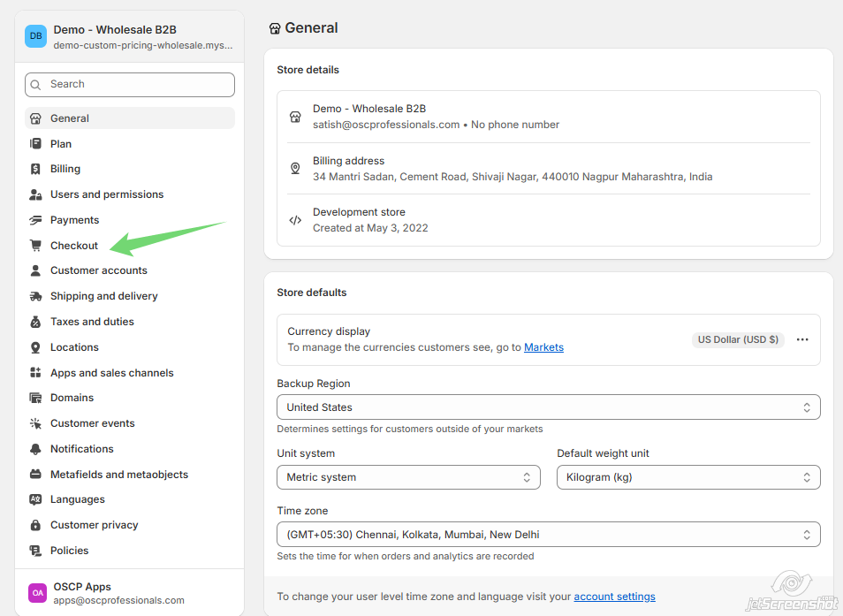Click the Languages icon in the sidebar

34,498
